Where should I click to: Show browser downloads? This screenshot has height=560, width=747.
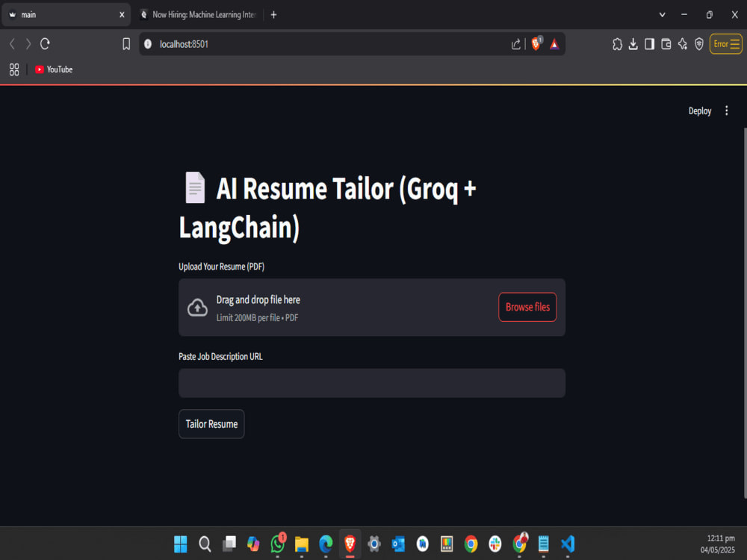pyautogui.click(x=633, y=44)
